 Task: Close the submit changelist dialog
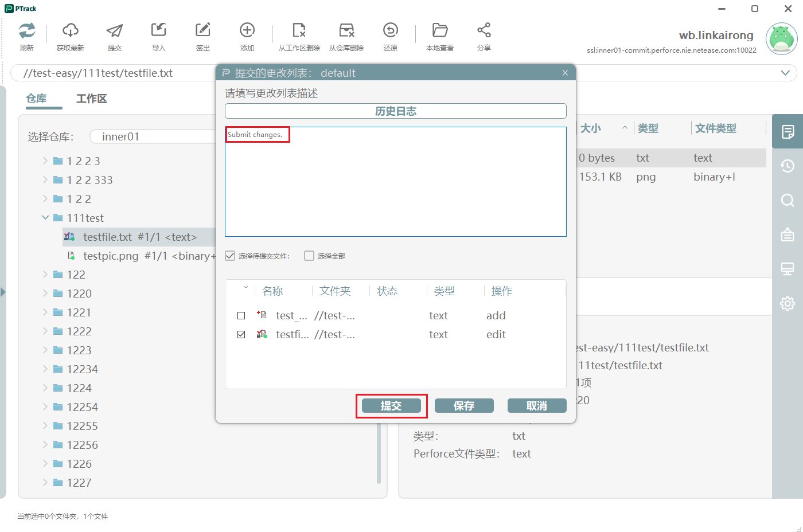565,73
